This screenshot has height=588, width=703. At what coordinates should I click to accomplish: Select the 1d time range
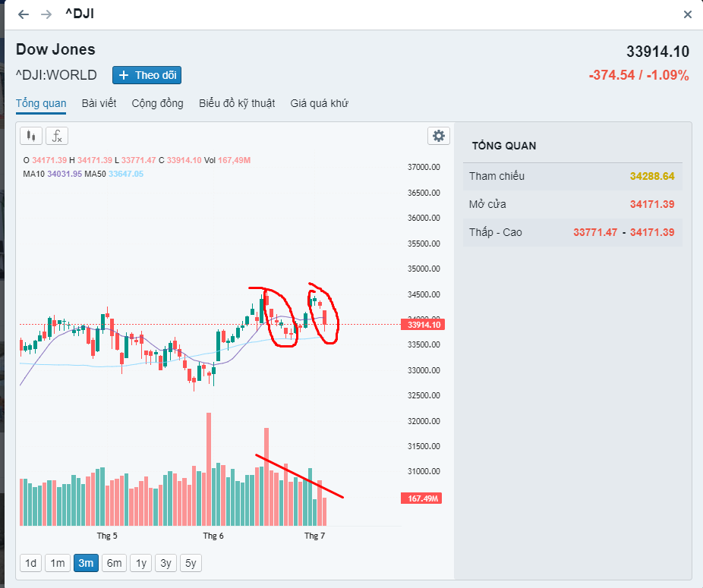31,563
